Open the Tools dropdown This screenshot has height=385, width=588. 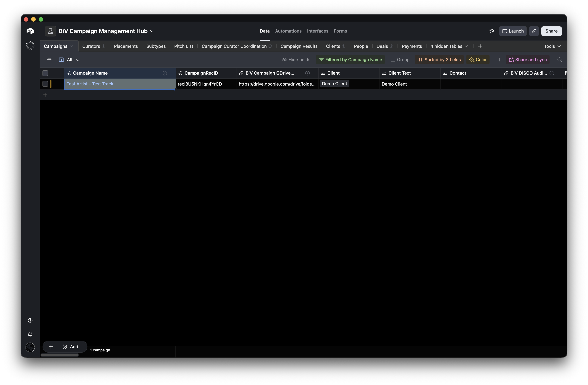coord(552,46)
